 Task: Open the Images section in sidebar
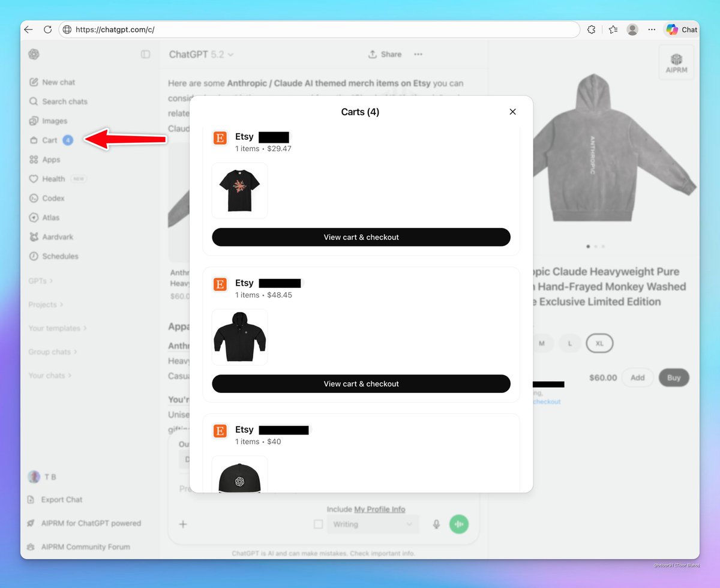[x=54, y=121]
